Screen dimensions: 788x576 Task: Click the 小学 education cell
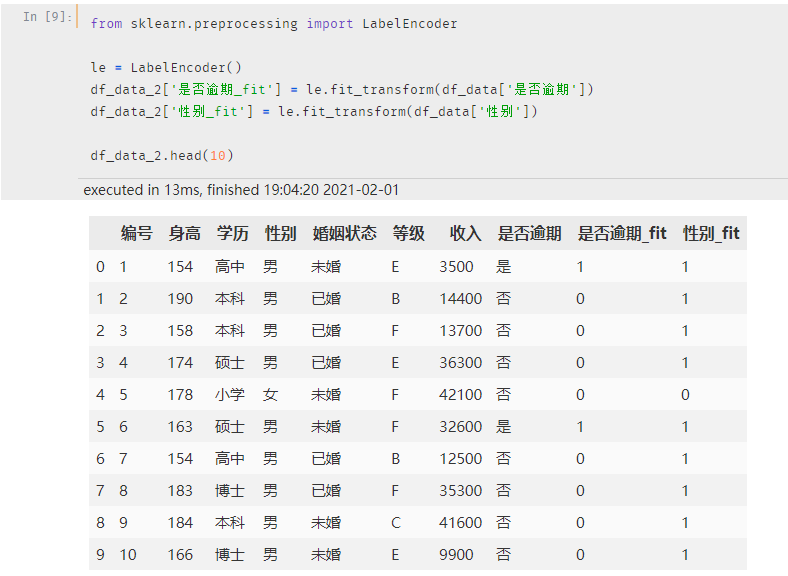(230, 395)
